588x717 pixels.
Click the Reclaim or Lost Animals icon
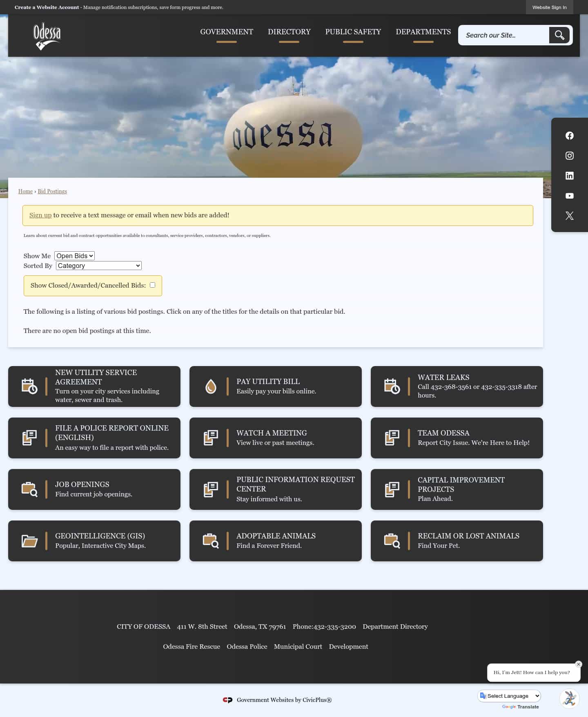coord(392,541)
